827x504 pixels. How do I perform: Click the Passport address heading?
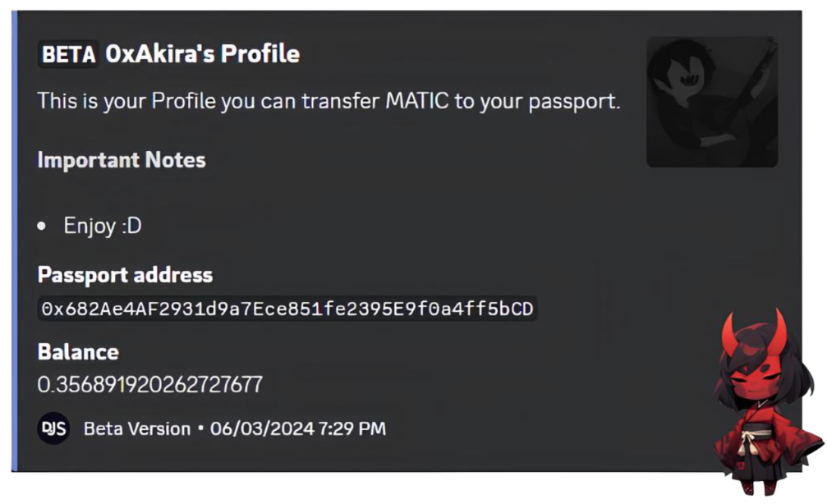[125, 275]
